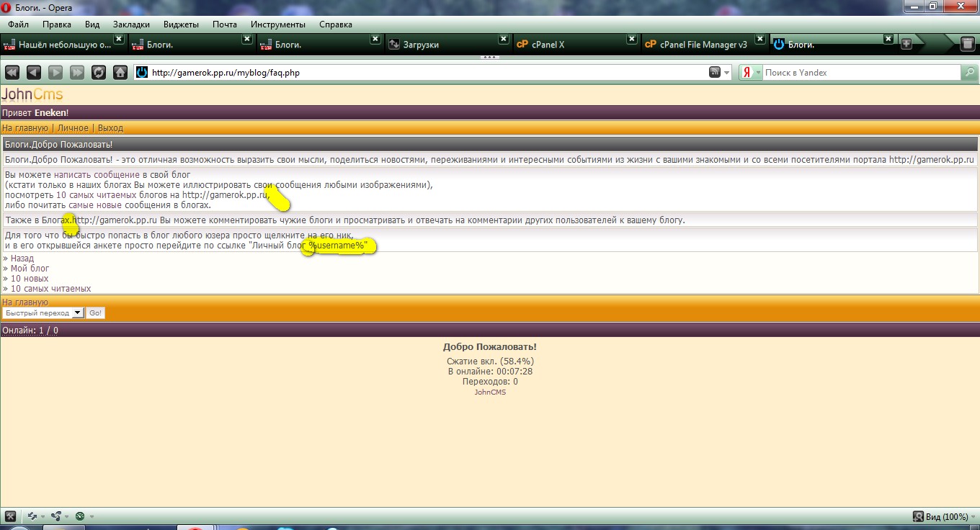Open the самые новые link
Viewport: 980px width, 530px height.
(96, 205)
